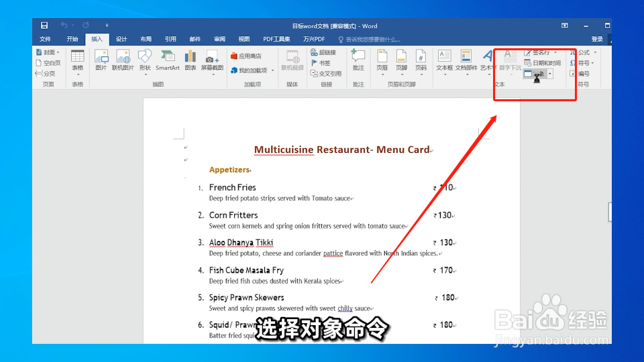Click the 对象 (Object) command button
644x362 pixels.
click(x=535, y=74)
